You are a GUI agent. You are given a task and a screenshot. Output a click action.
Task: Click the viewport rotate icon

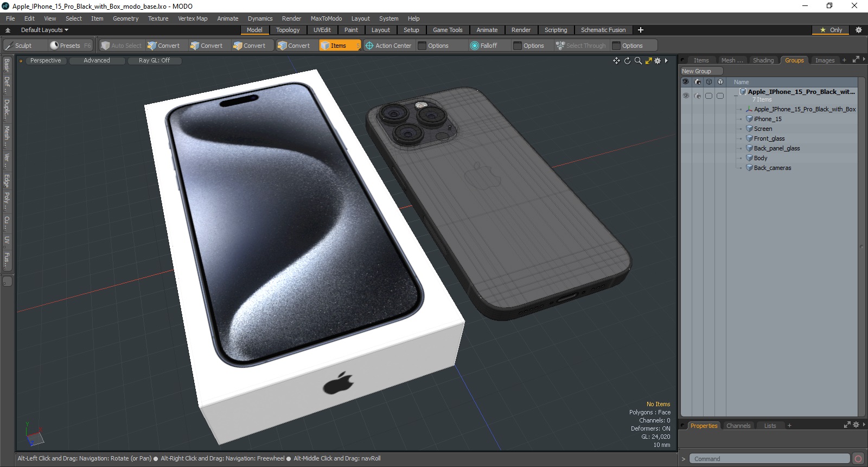click(627, 61)
